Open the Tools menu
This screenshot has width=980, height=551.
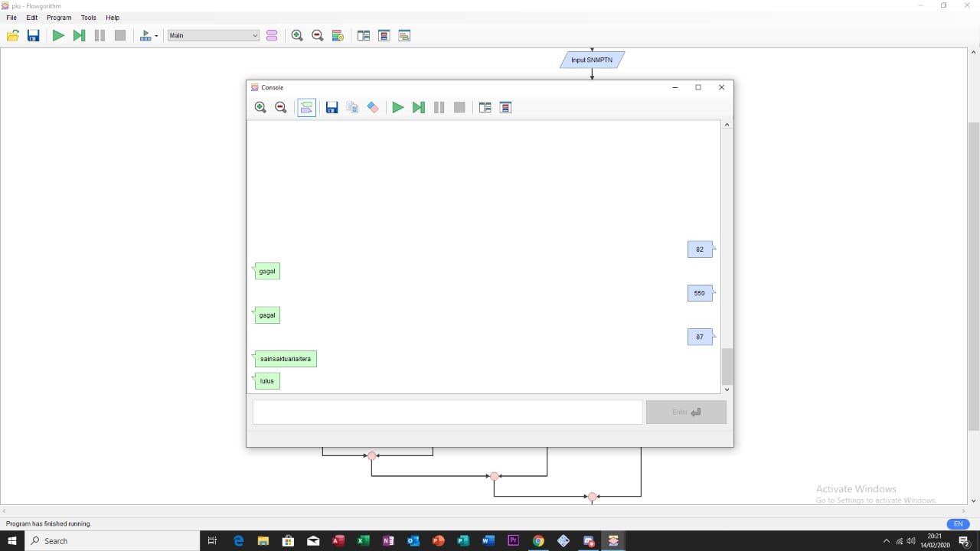coord(89,18)
